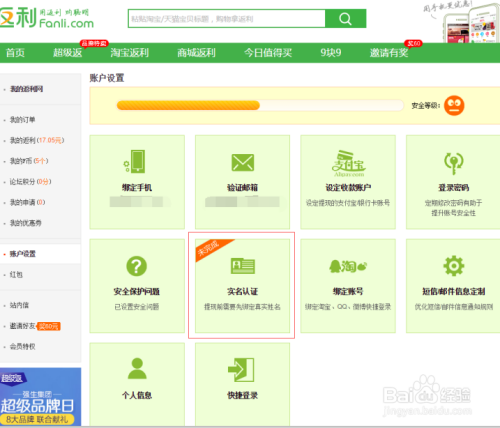This screenshot has height=428, width=500.
Task: Click the Taobao title search input field
Action: 227,18
